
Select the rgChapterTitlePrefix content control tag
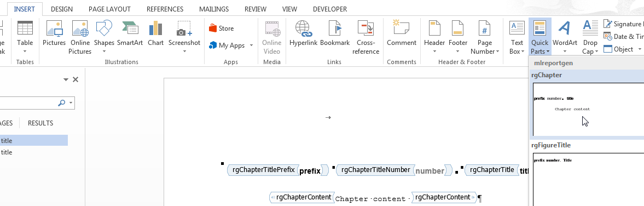263,170
